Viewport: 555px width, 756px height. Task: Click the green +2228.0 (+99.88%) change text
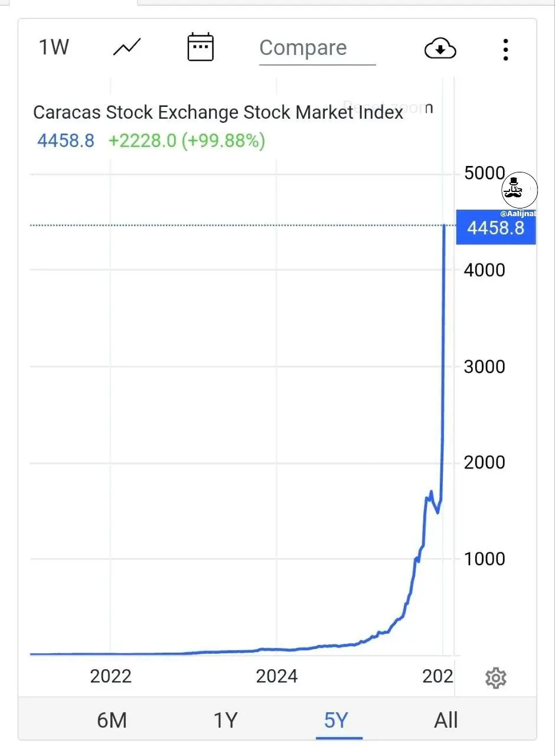(187, 141)
